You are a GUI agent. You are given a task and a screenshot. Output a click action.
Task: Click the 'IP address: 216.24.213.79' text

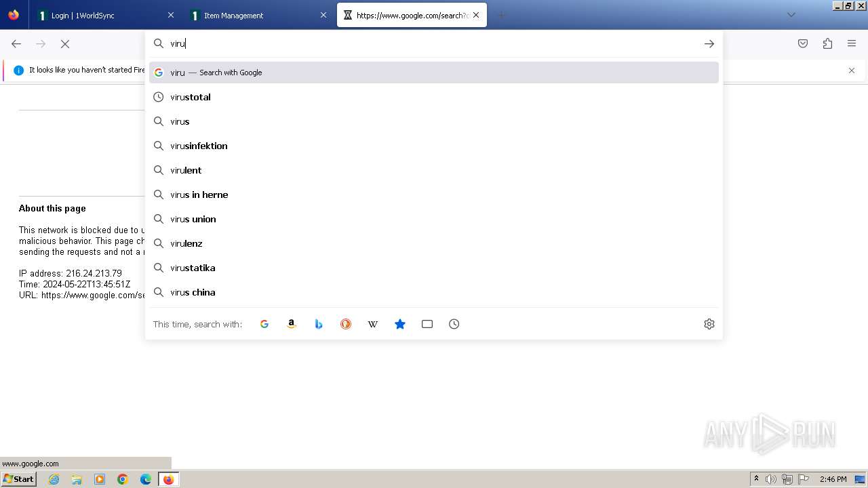[71, 273]
